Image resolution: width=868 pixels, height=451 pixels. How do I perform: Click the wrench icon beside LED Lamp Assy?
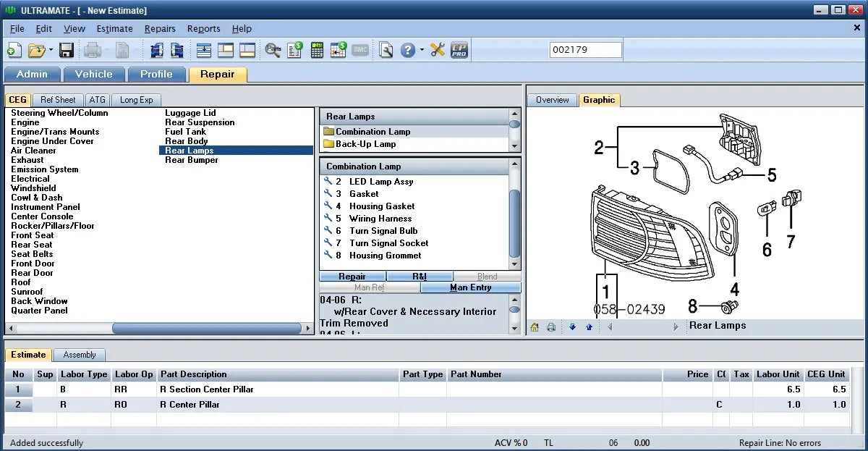[328, 182]
